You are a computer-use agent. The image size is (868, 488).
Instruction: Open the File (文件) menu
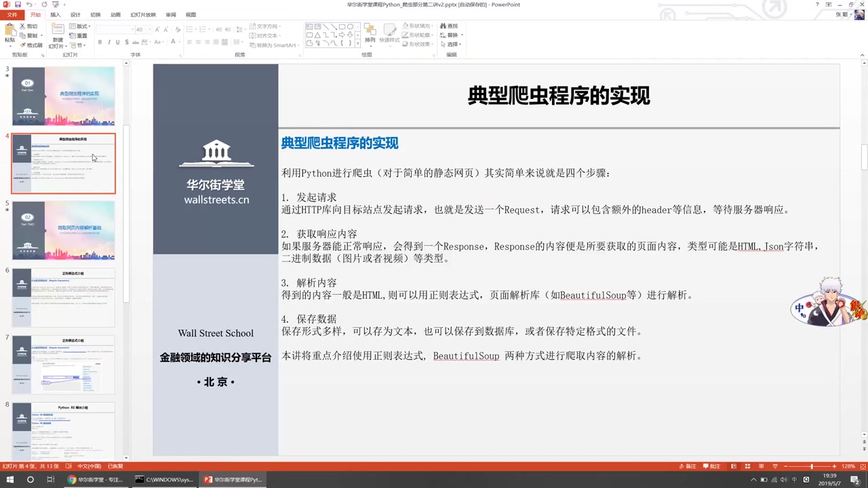12,14
